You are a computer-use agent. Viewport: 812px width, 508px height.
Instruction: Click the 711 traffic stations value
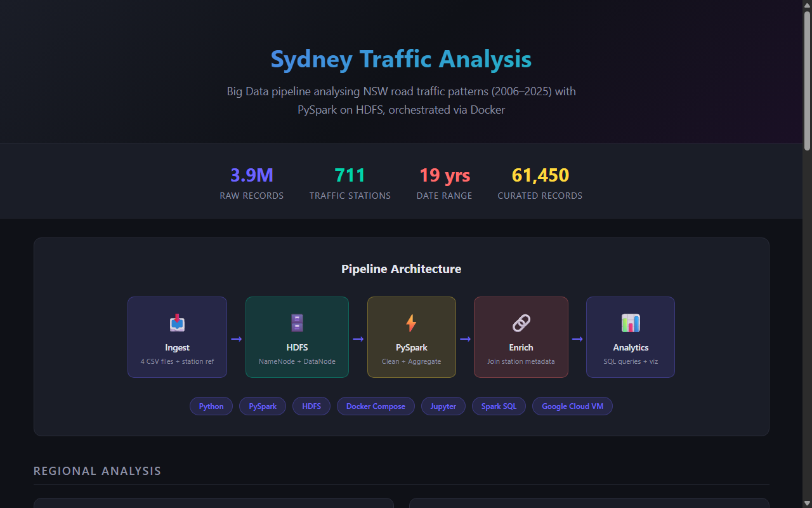[350, 175]
